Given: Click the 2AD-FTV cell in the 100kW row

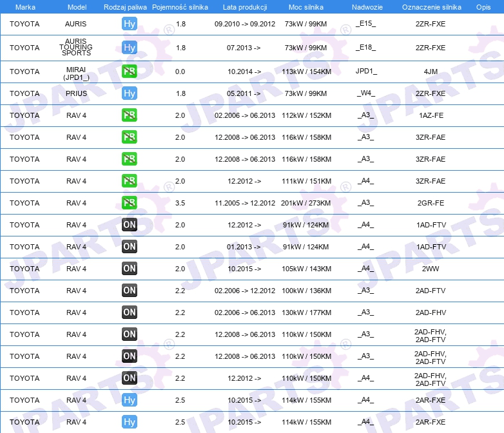Looking at the screenshot, I should tap(431, 291).
